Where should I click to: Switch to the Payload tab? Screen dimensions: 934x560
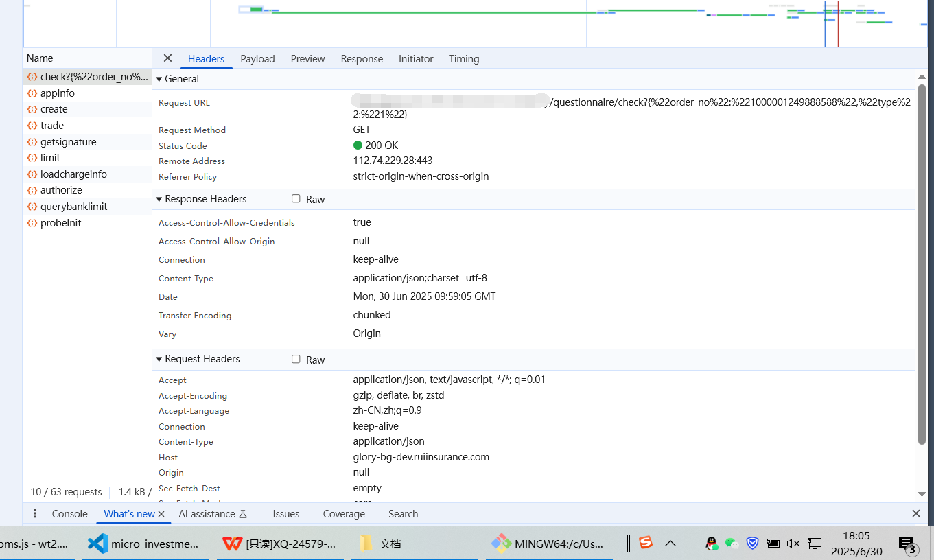[257, 59]
